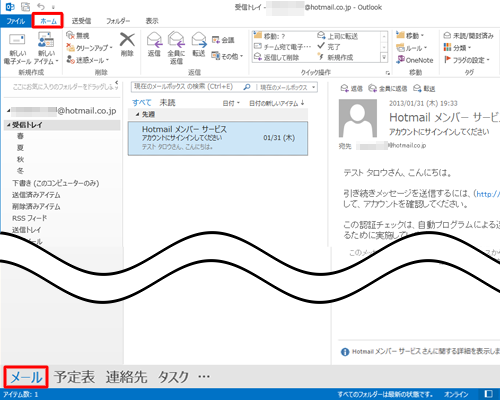Image resolution: width=500 pixels, height=400 pixels.
Task: Open the 移動 move dropdown
Action: click(x=410, y=35)
